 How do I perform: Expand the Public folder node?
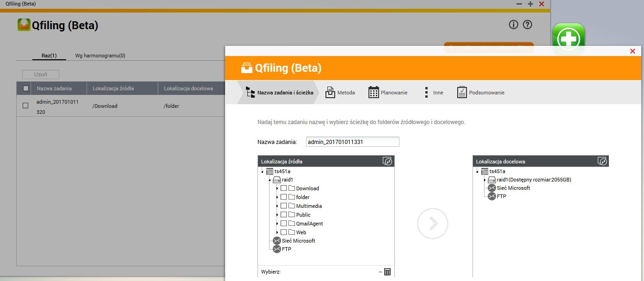pos(277,215)
